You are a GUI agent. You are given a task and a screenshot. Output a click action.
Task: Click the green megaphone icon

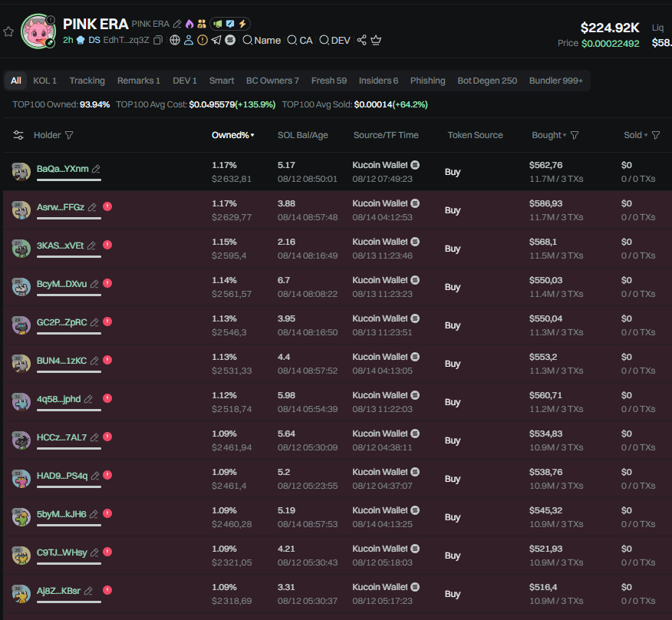click(218, 24)
